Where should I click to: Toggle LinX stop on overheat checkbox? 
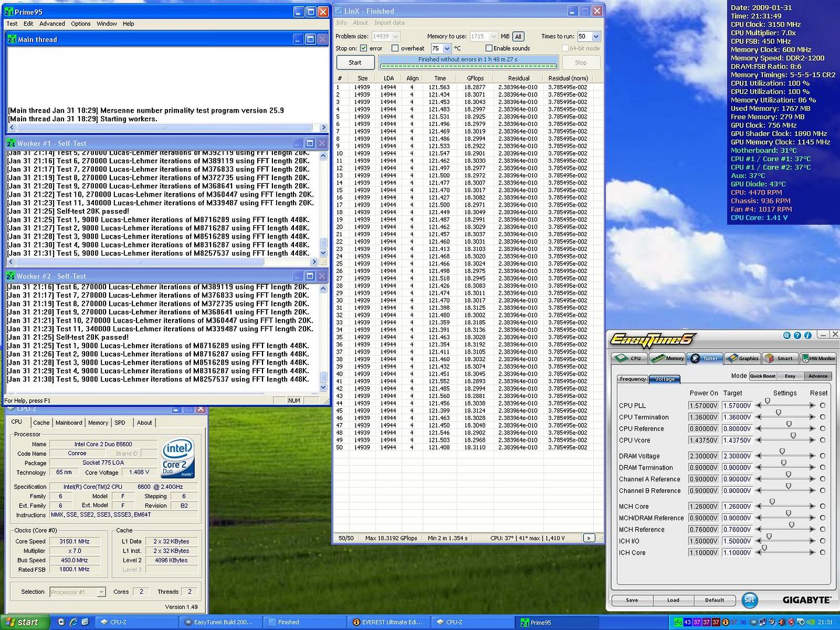(x=395, y=48)
